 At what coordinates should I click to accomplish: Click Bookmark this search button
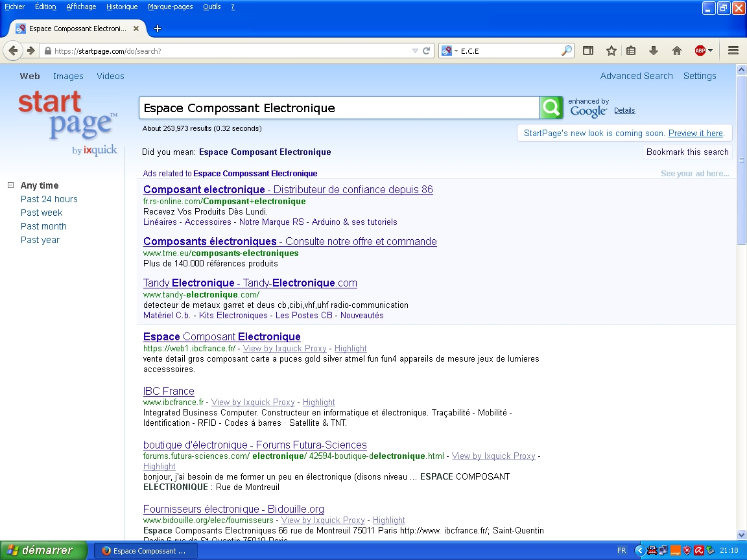click(687, 152)
